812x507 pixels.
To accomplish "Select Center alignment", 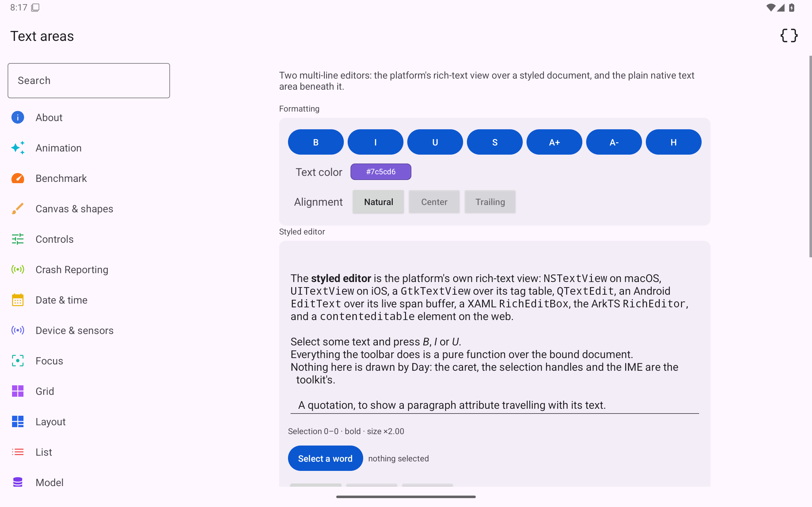I will click(x=434, y=202).
